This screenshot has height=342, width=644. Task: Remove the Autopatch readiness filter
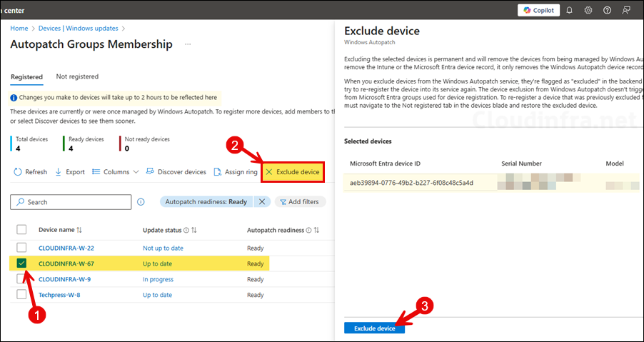click(261, 201)
